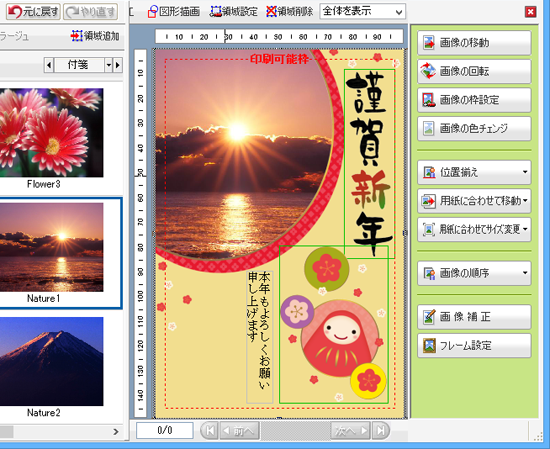Open the 画像の順序 dropdown button

tap(474, 273)
